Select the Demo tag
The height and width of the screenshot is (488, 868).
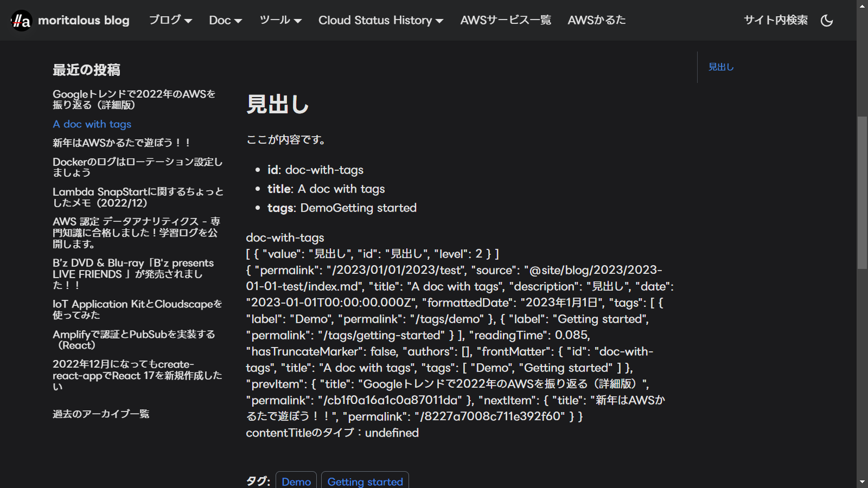pos(296,481)
